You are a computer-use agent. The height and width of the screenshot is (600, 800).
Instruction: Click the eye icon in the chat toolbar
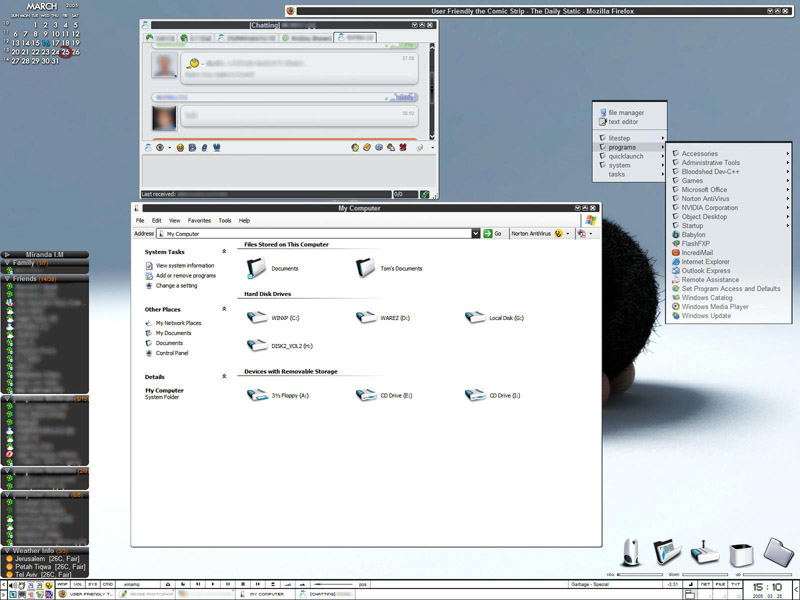(160, 148)
